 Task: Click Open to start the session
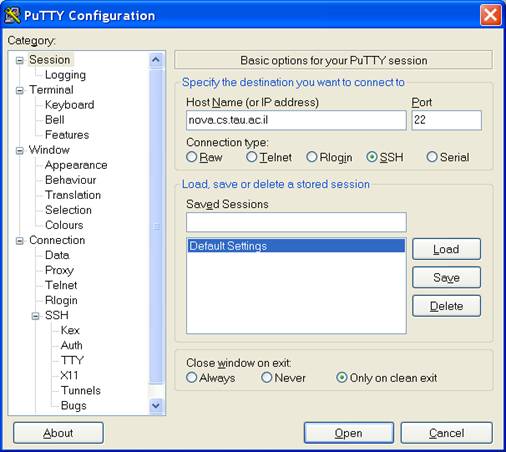point(349,433)
